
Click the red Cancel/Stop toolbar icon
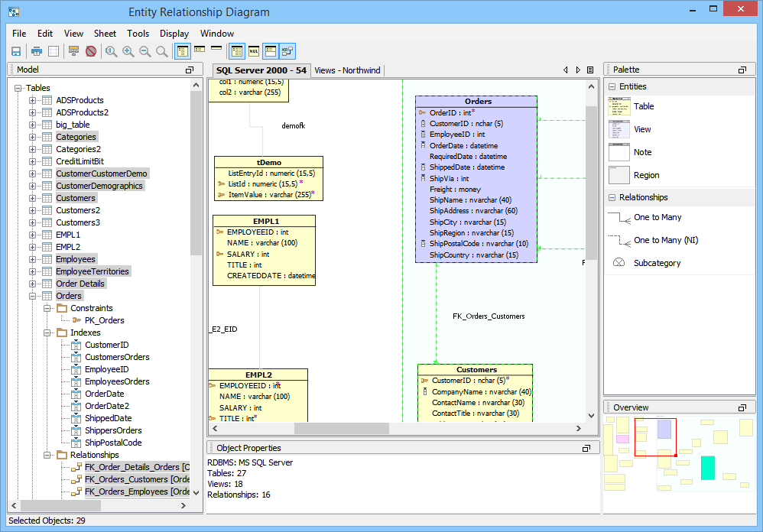(91, 51)
